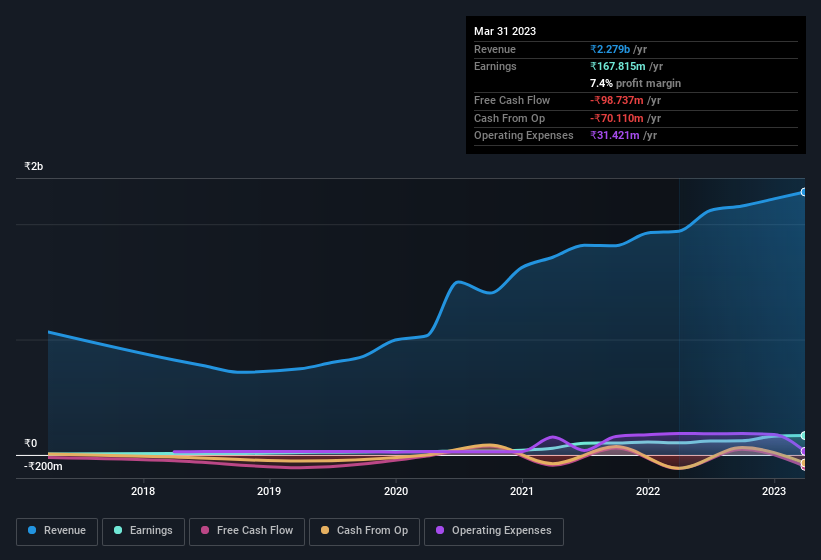Toggle the Revenue legend series
This screenshot has width=821, height=560.
click(x=57, y=531)
